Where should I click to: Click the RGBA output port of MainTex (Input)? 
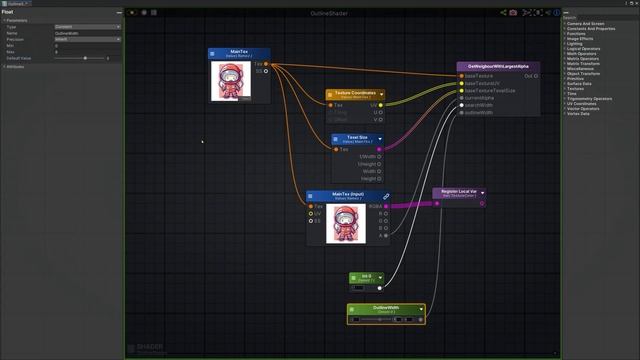click(386, 207)
